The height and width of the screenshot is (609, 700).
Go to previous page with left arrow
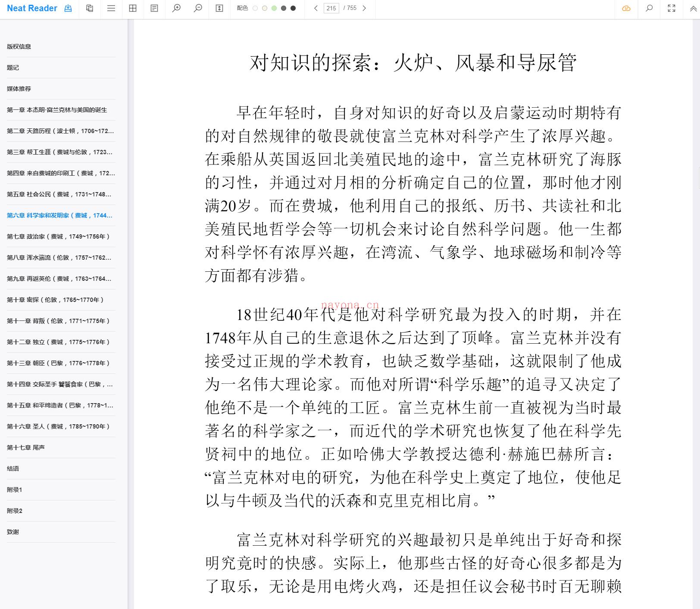[316, 8]
